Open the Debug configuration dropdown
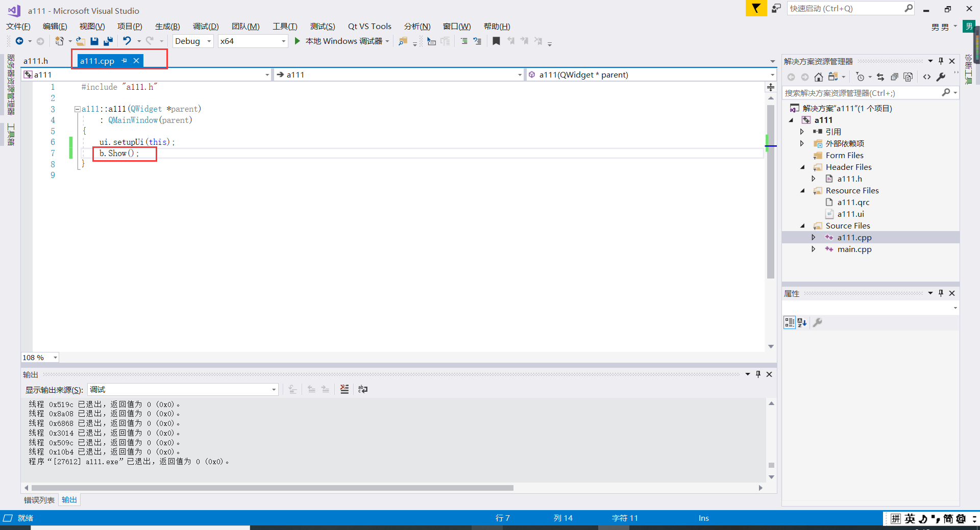This screenshot has height=530, width=980. pyautogui.click(x=208, y=41)
